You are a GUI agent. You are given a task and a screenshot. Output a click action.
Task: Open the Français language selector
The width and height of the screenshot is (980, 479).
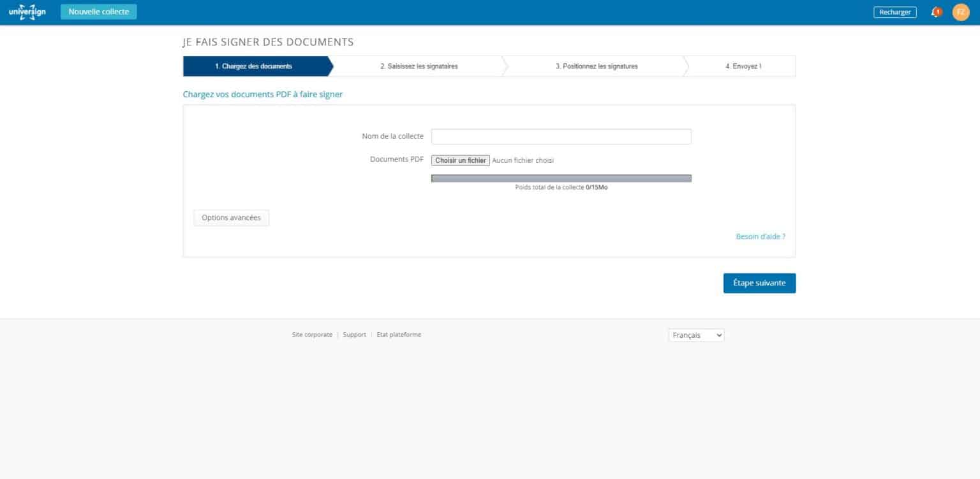(695, 335)
